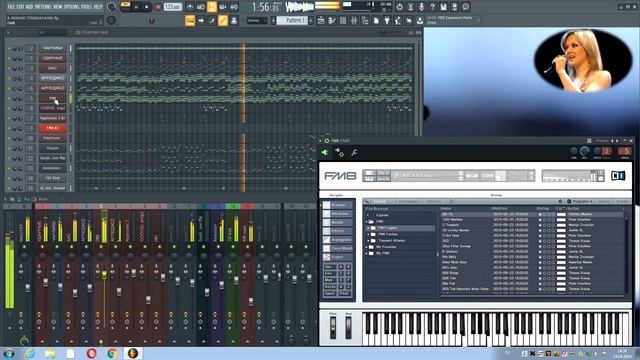Open the Browser page in FM8 navigator

coord(337,205)
